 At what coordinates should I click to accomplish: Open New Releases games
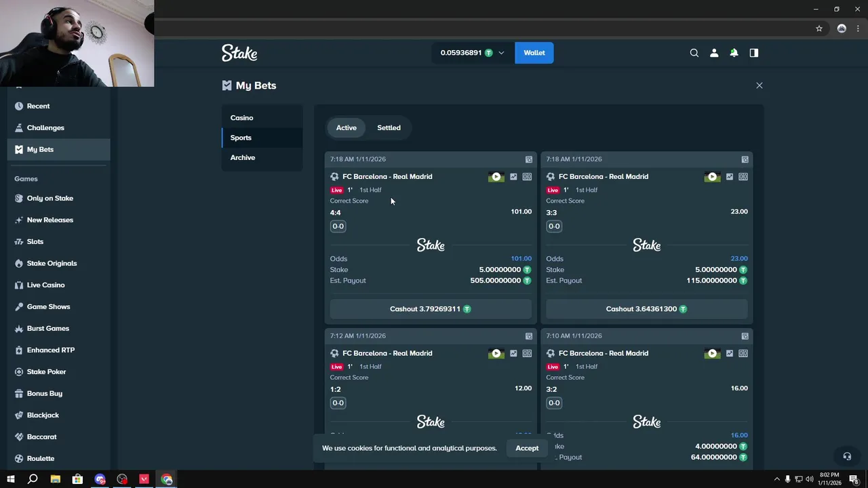click(59, 220)
